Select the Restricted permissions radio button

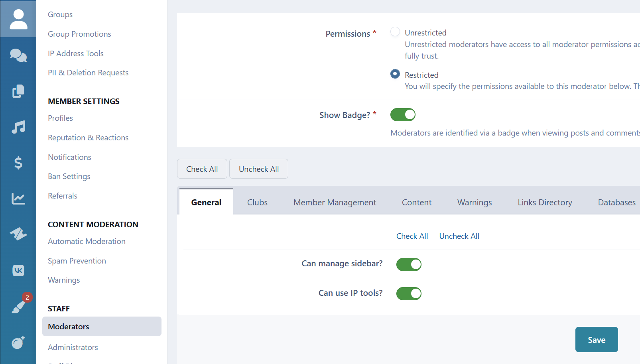click(x=395, y=74)
